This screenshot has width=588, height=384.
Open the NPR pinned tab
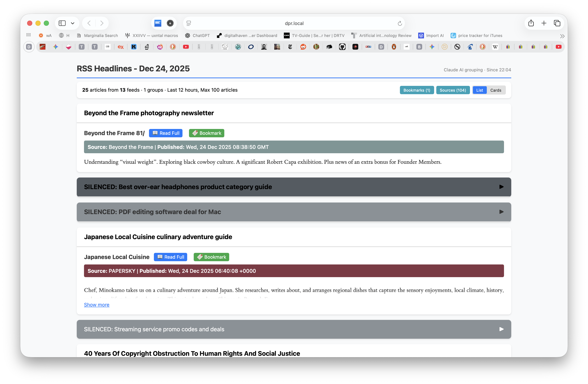(x=368, y=47)
